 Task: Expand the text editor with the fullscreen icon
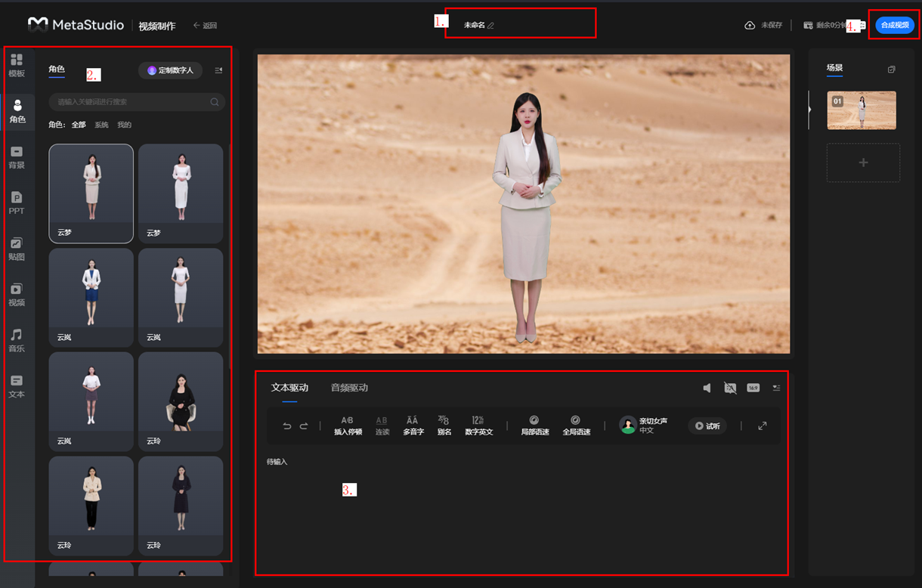[x=763, y=426]
